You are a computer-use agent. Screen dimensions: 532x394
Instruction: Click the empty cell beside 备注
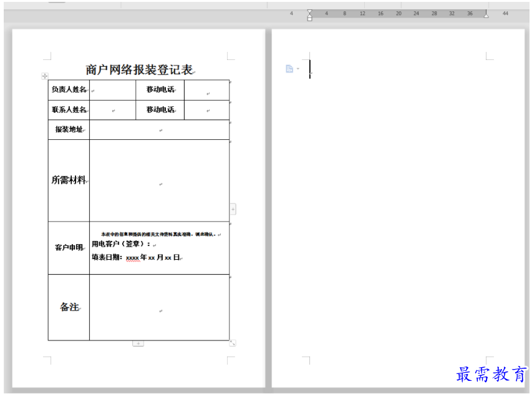(x=160, y=307)
